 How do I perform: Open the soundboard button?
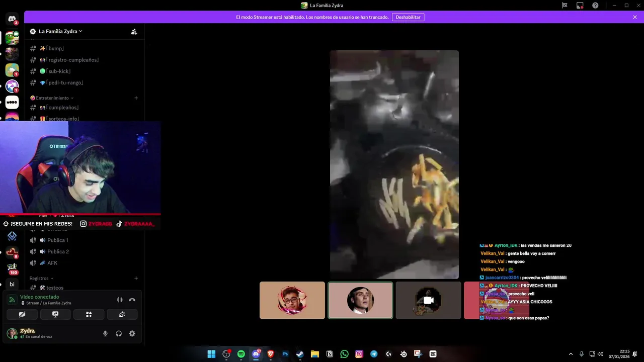(122, 314)
